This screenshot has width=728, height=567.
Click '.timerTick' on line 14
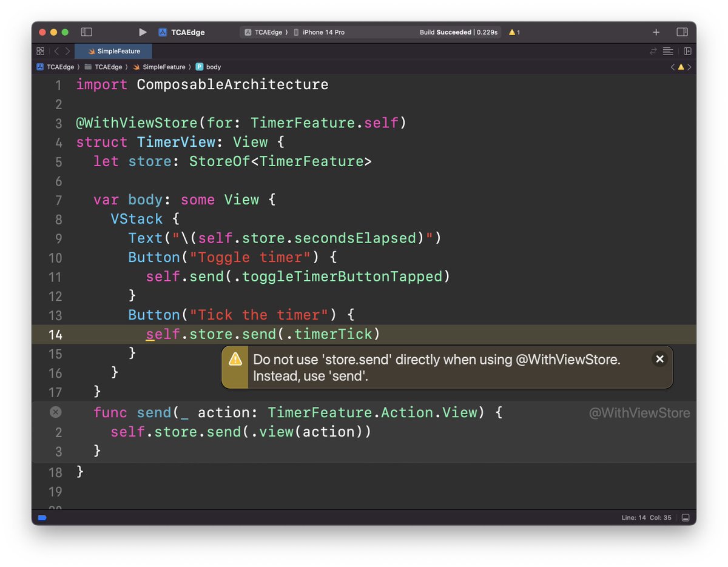[329, 334]
